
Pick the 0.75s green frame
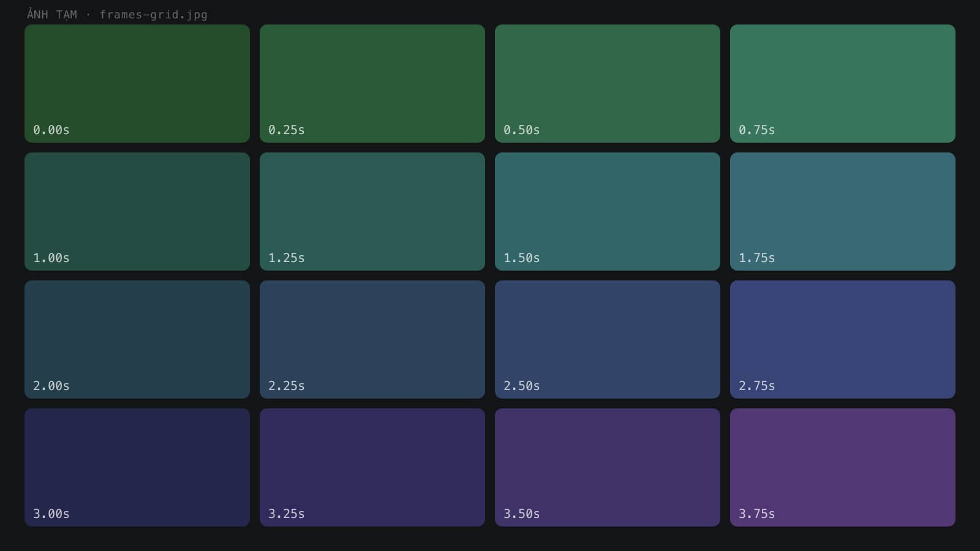pos(843,83)
